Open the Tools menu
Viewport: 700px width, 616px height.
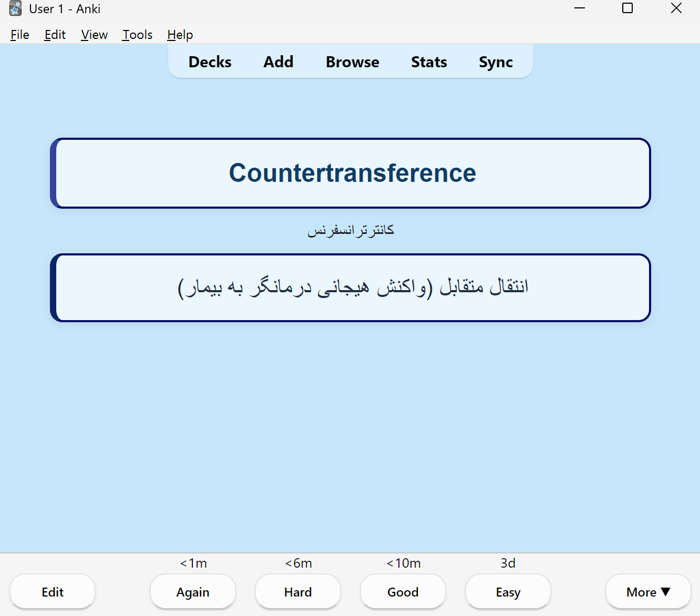pos(138,35)
